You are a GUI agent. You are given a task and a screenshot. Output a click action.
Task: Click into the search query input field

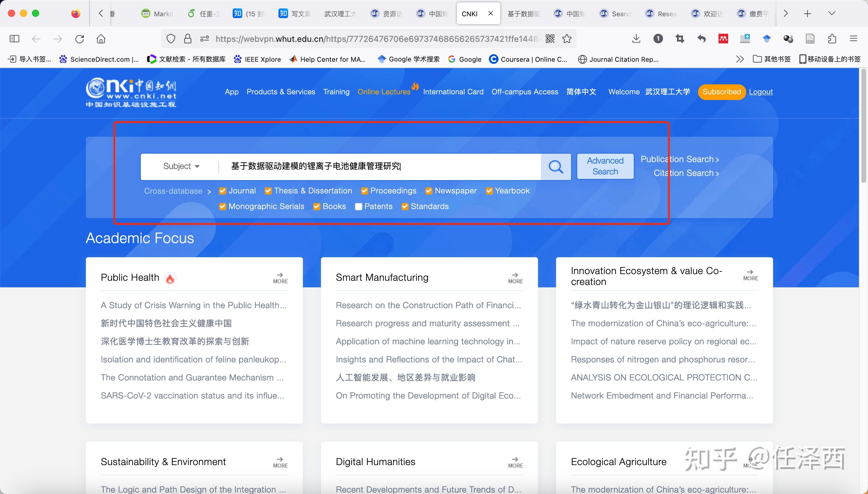pos(380,166)
